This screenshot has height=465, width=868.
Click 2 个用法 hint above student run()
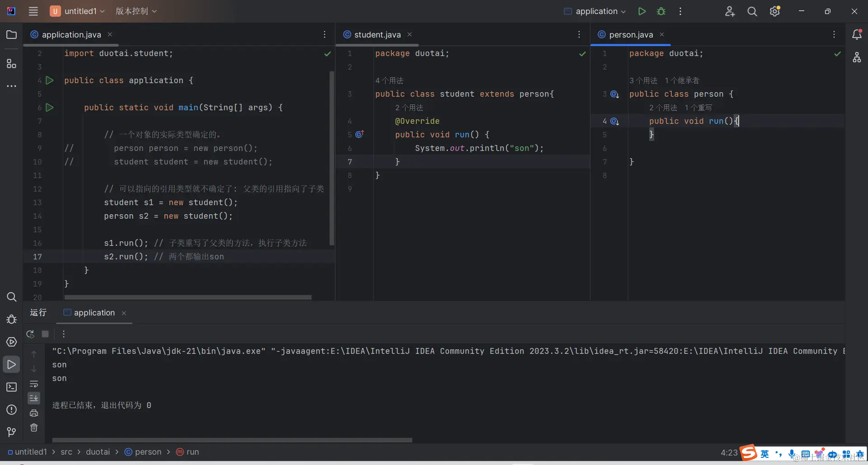point(409,108)
